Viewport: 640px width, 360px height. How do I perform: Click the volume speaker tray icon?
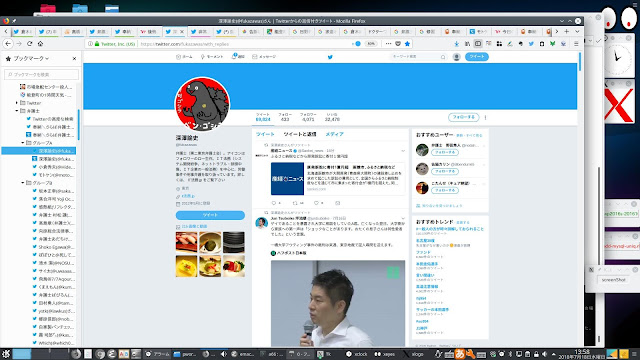544,354
